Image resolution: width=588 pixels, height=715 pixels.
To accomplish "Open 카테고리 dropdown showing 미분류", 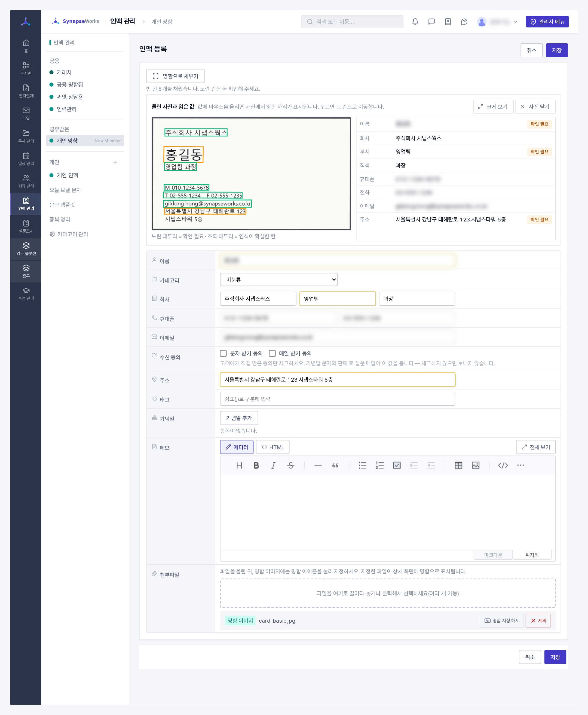I will pyautogui.click(x=278, y=279).
